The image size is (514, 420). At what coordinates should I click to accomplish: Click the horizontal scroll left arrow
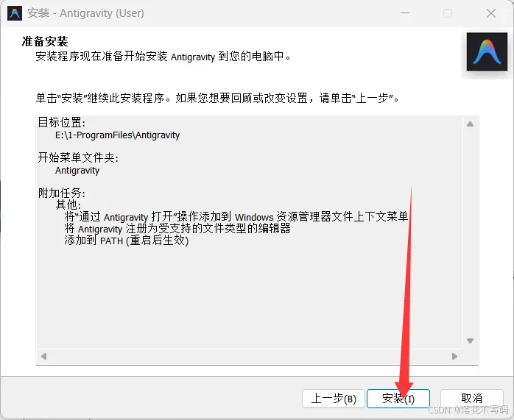(x=43, y=356)
